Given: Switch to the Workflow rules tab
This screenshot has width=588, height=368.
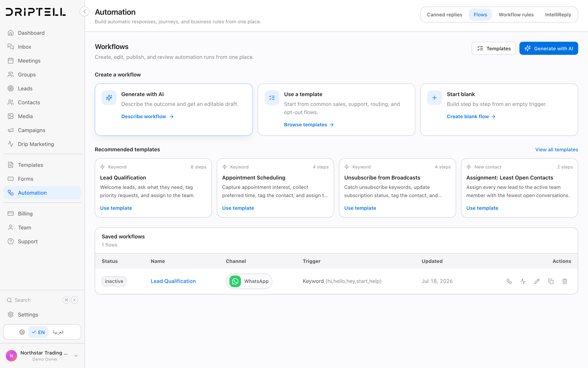Looking at the screenshot, I should pyautogui.click(x=516, y=15).
